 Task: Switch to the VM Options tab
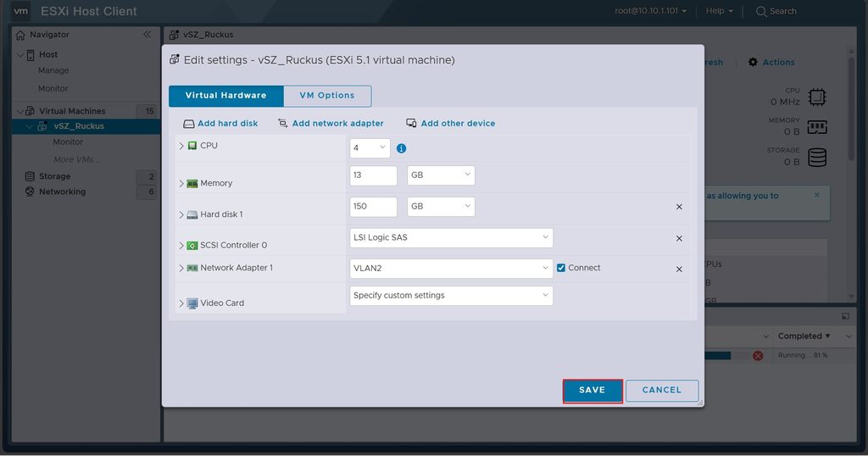[327, 96]
